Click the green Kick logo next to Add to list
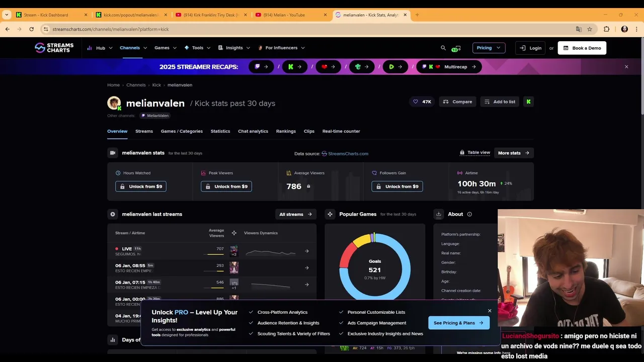The height and width of the screenshot is (362, 644). [528, 102]
